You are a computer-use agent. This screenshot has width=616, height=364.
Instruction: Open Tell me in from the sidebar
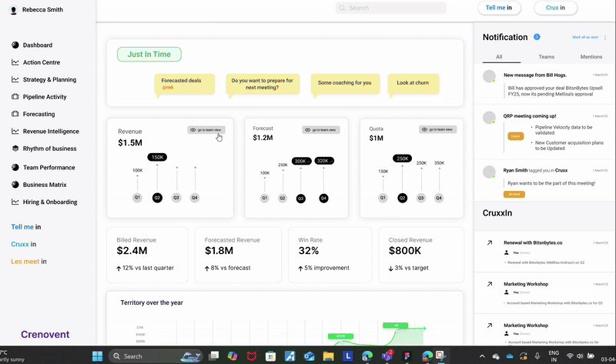(26, 227)
